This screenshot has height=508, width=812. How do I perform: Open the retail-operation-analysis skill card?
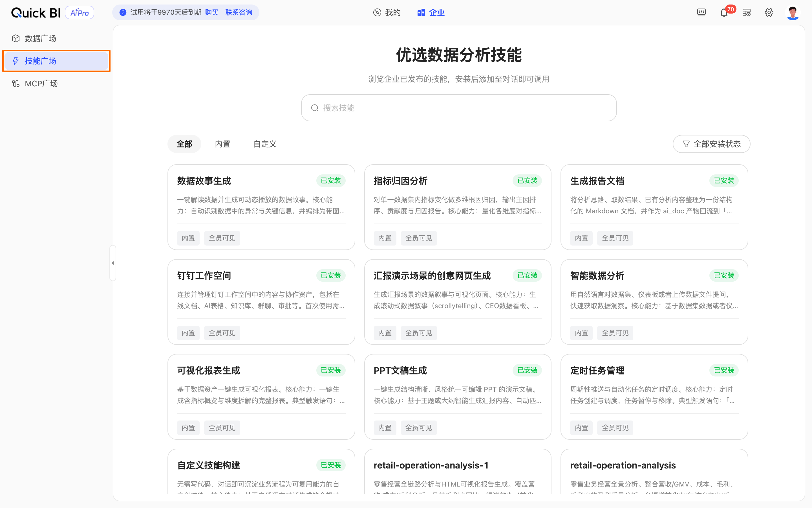coord(654,471)
